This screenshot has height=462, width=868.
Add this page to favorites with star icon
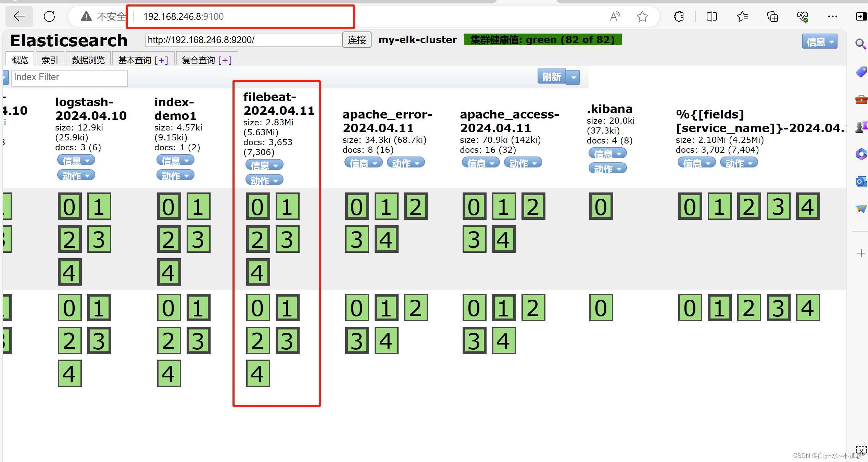point(642,16)
